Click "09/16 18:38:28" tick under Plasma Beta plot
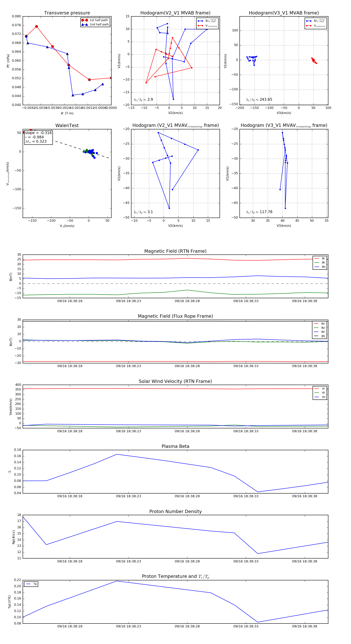 point(187,496)
